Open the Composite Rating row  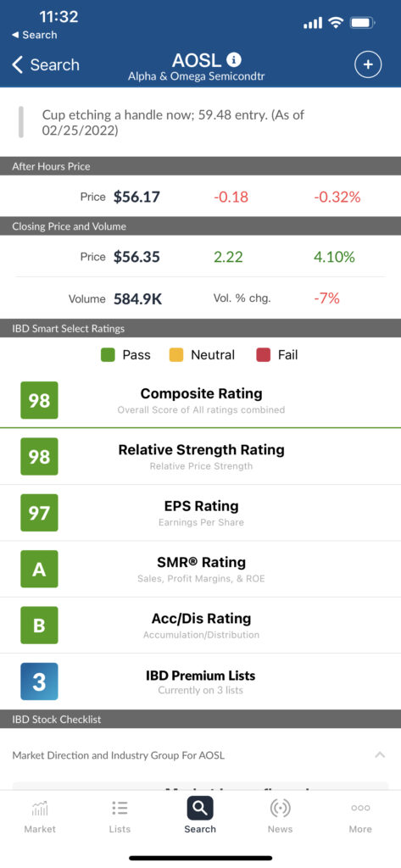click(x=200, y=400)
